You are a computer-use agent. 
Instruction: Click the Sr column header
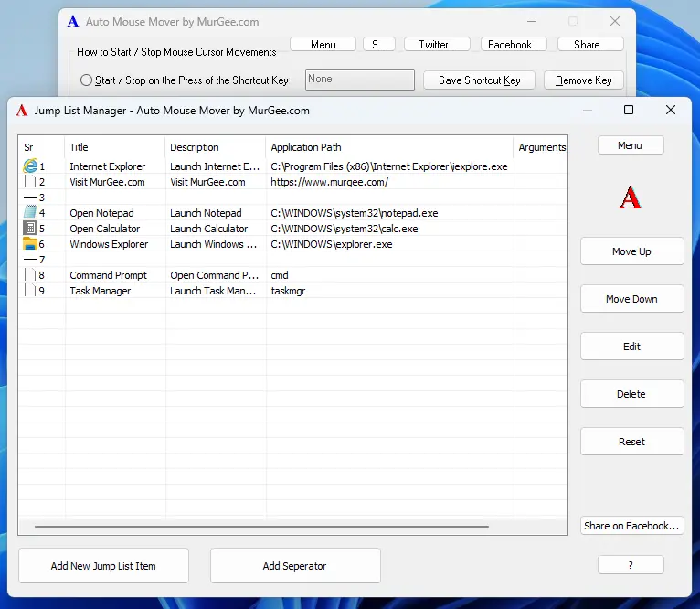tap(42, 147)
